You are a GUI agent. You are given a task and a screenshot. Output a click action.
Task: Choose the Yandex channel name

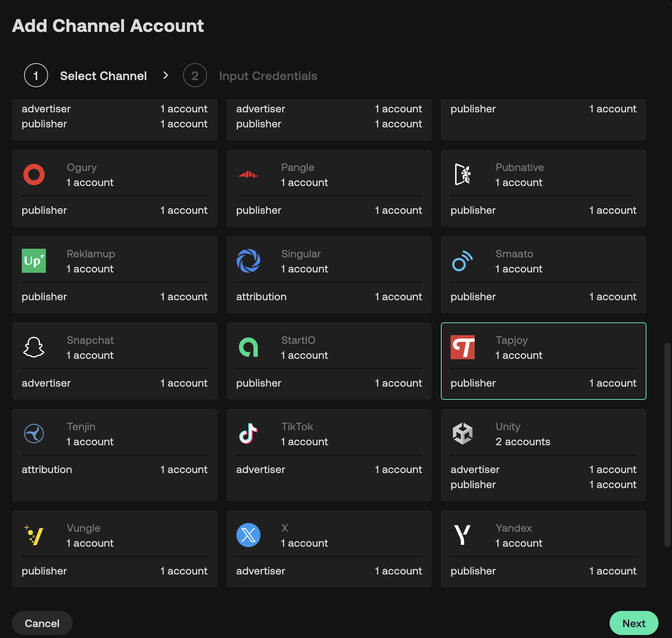513,528
